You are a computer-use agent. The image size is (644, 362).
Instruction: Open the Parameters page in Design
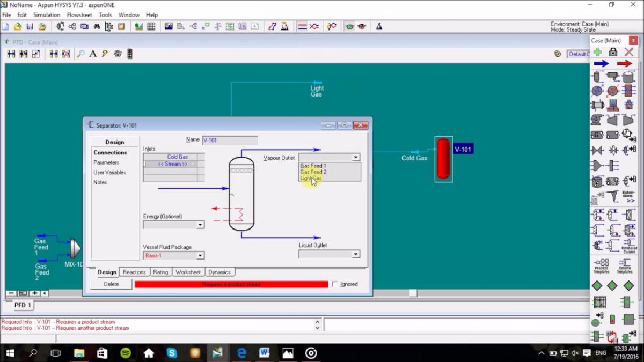point(106,162)
